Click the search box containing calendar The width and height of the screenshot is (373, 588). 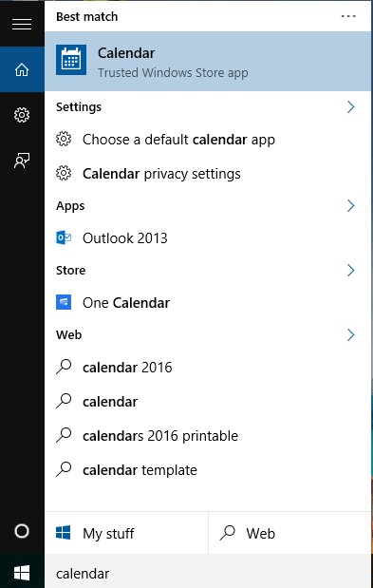click(x=208, y=574)
